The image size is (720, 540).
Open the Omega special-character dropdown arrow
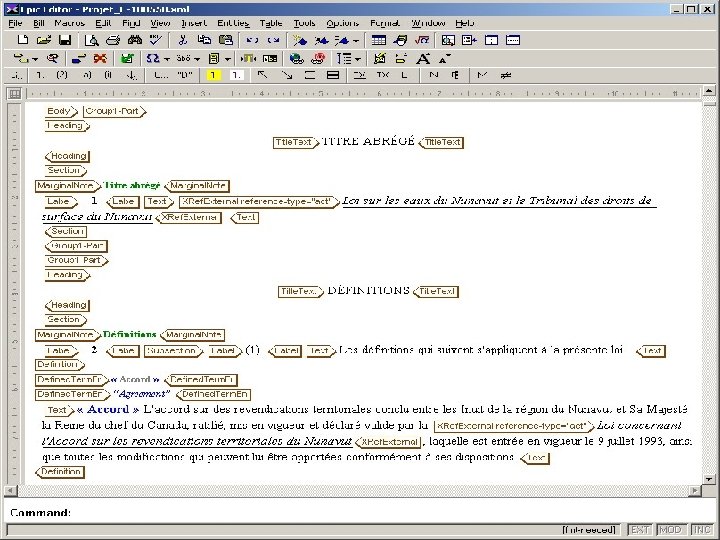tap(167, 59)
